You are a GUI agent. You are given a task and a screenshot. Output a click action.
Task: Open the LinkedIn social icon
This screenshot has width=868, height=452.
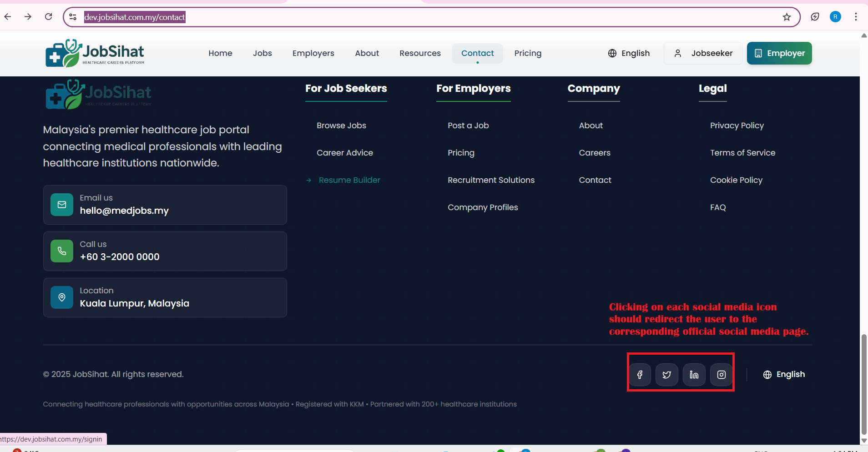(694, 375)
